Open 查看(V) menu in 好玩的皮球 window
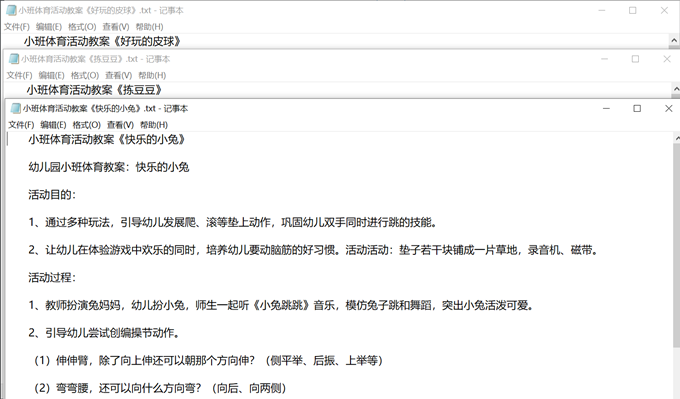The width and height of the screenshot is (680, 399). click(116, 27)
